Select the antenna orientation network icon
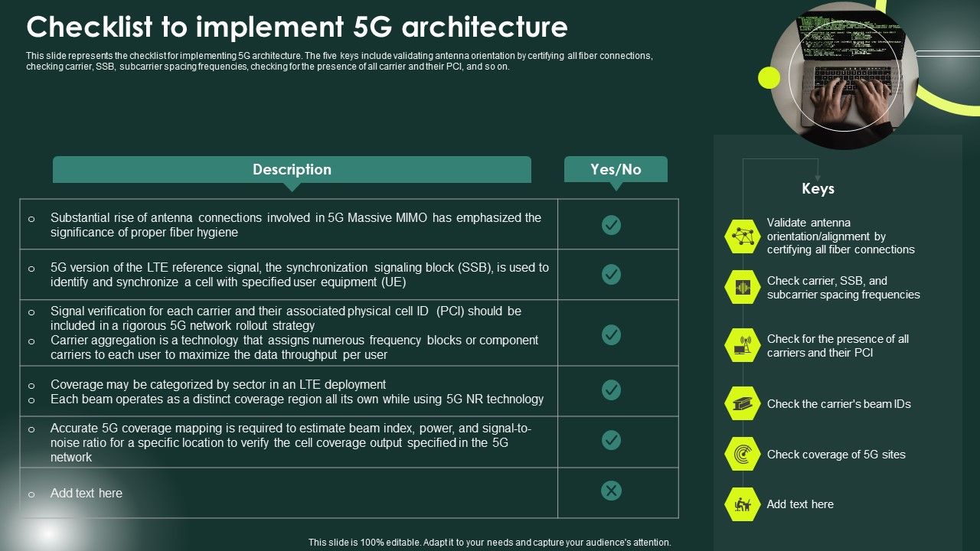The height and width of the screenshot is (551, 980). pos(741,234)
